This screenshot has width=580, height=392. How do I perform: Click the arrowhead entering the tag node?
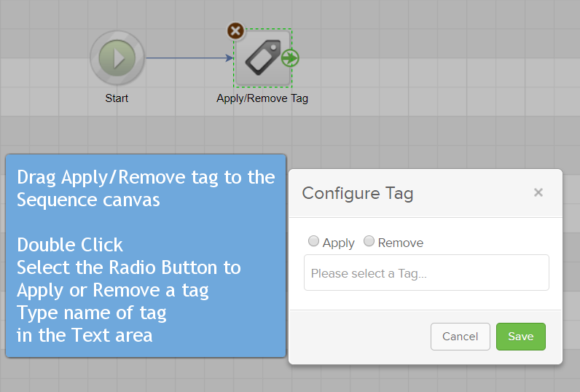[230, 58]
